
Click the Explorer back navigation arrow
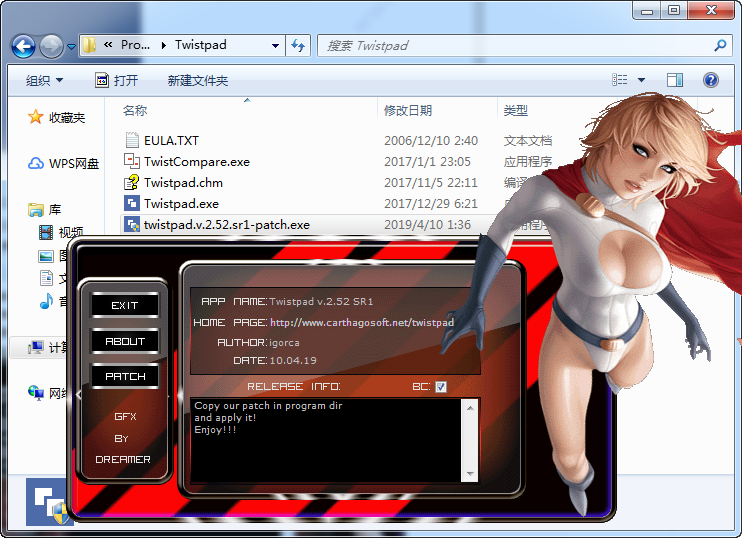[x=23, y=46]
